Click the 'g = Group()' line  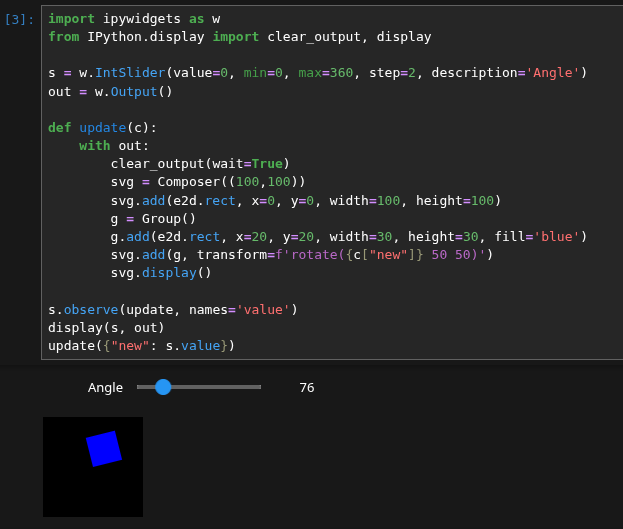(153, 219)
